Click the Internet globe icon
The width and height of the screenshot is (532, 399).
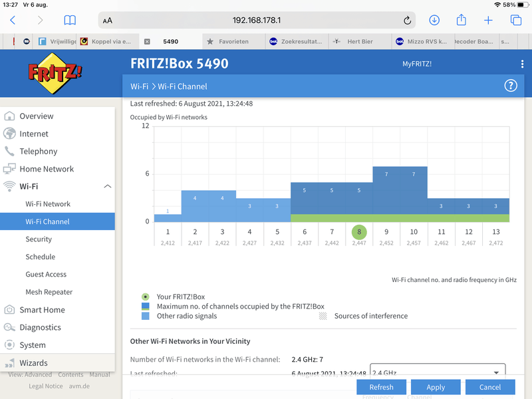point(9,134)
